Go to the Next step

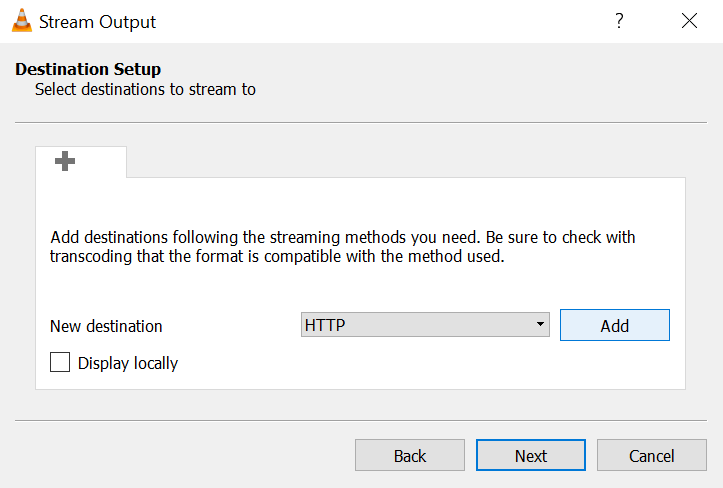pos(530,456)
